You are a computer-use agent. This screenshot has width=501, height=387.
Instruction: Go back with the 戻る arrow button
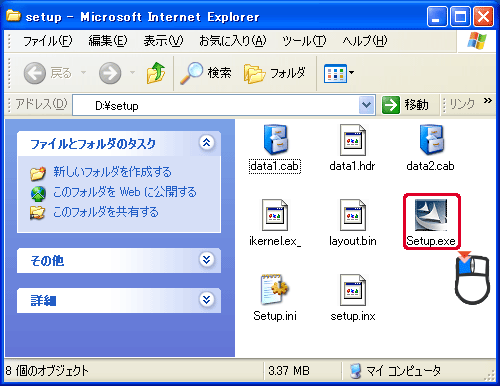[35, 73]
